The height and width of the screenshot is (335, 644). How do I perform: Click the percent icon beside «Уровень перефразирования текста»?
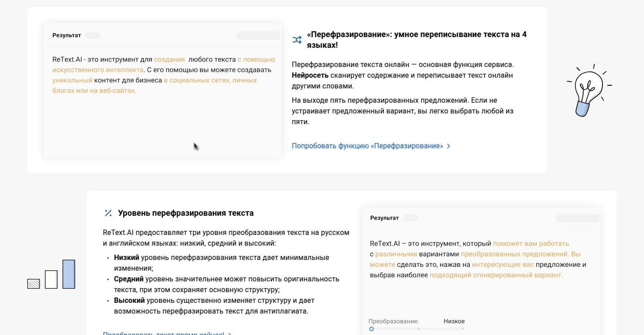click(x=108, y=213)
